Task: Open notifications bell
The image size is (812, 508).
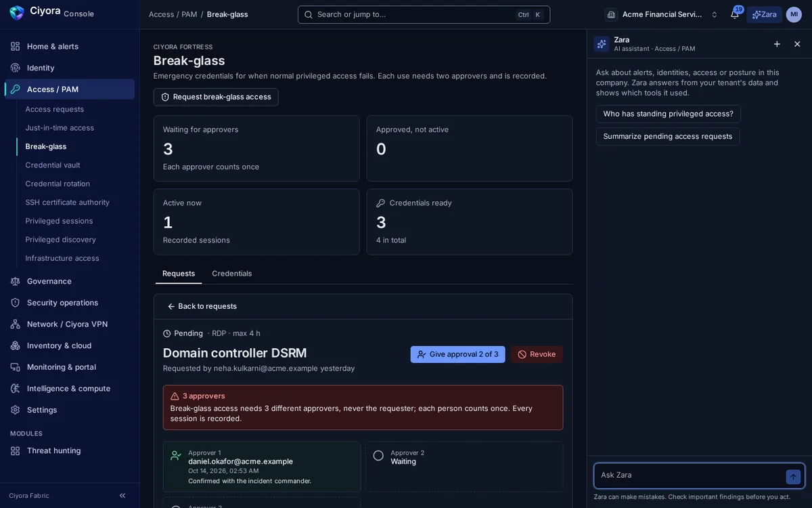Action: pyautogui.click(x=734, y=14)
